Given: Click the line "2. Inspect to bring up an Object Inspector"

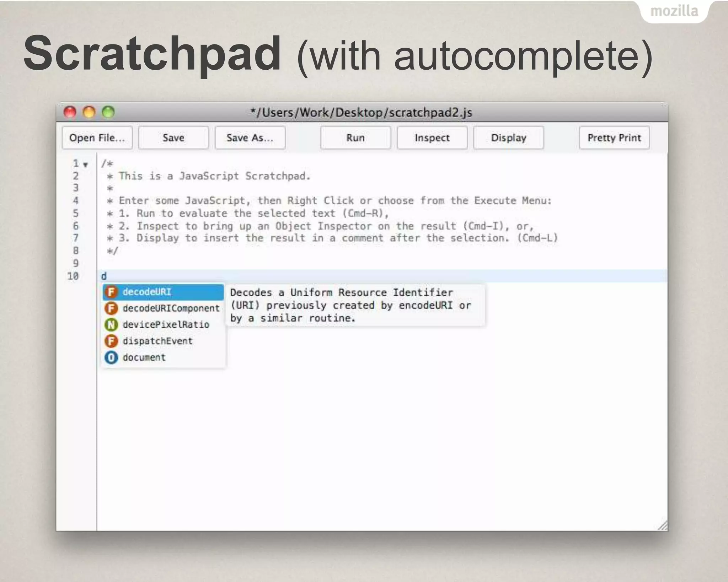Looking at the screenshot, I should pyautogui.click(x=320, y=226).
